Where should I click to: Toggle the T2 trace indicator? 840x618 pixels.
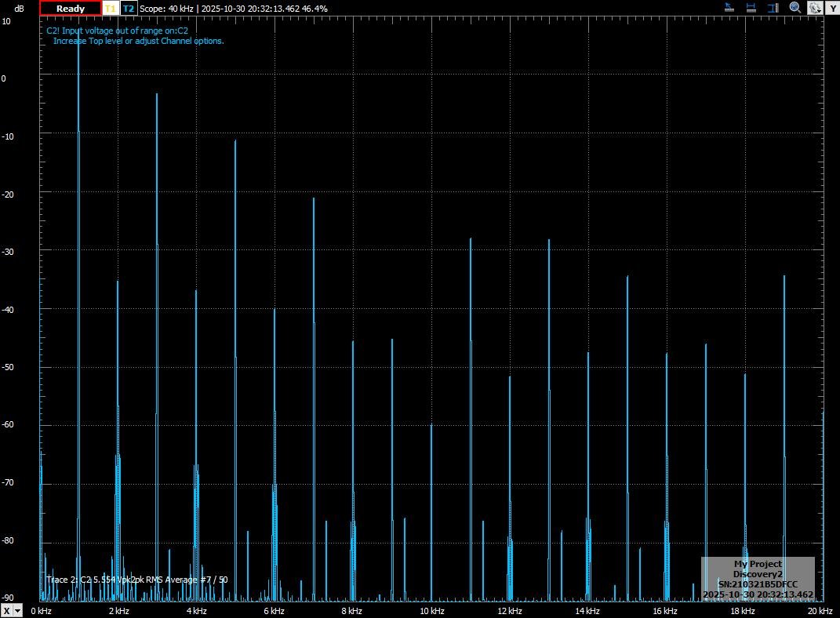(129, 8)
